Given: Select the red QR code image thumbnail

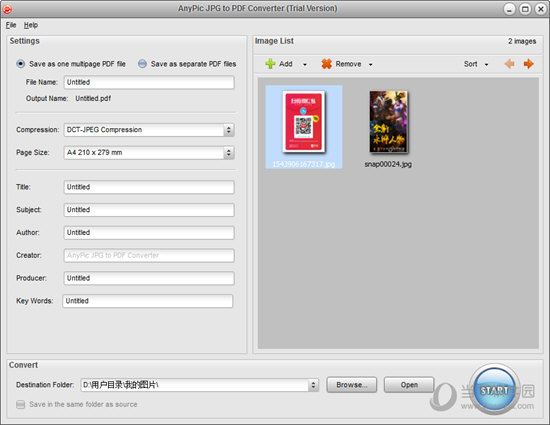Looking at the screenshot, I should [304, 122].
